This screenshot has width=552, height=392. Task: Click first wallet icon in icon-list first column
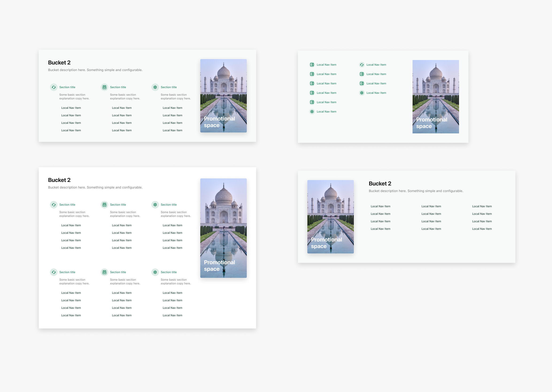click(x=312, y=65)
